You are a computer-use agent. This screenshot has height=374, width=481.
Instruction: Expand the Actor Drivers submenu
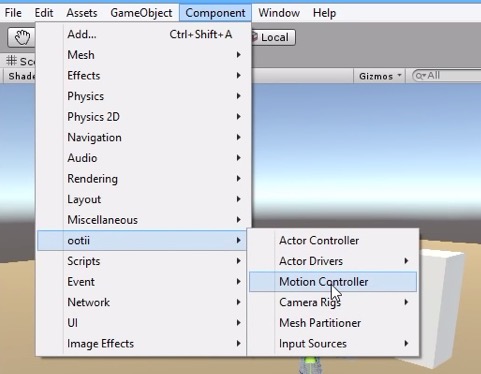pos(333,261)
